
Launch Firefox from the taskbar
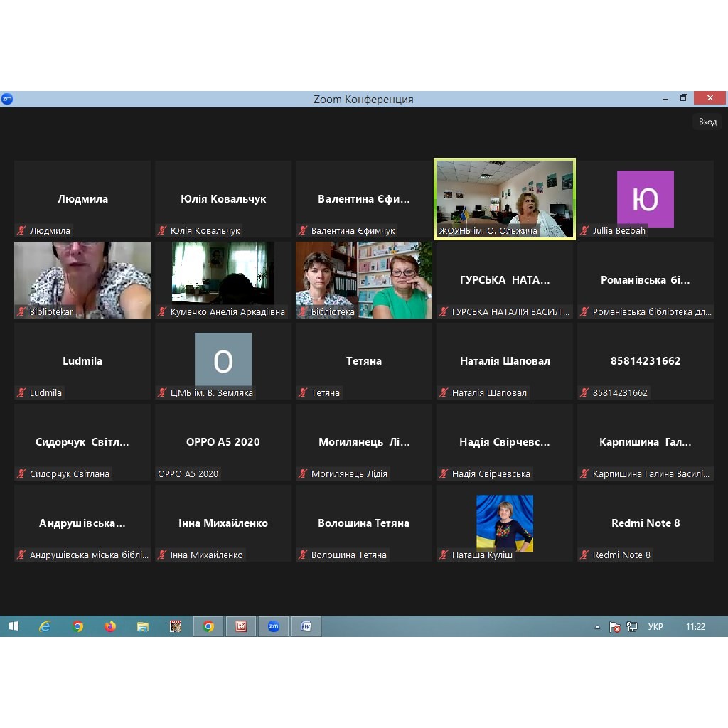(x=110, y=626)
